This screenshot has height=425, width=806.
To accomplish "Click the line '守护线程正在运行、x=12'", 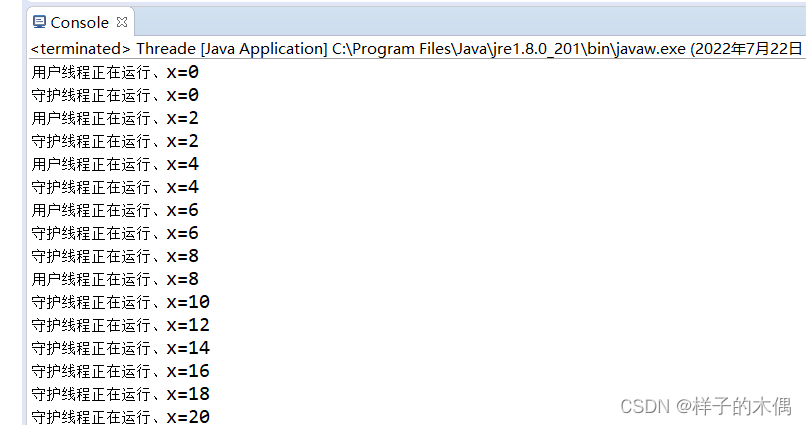I will [120, 325].
